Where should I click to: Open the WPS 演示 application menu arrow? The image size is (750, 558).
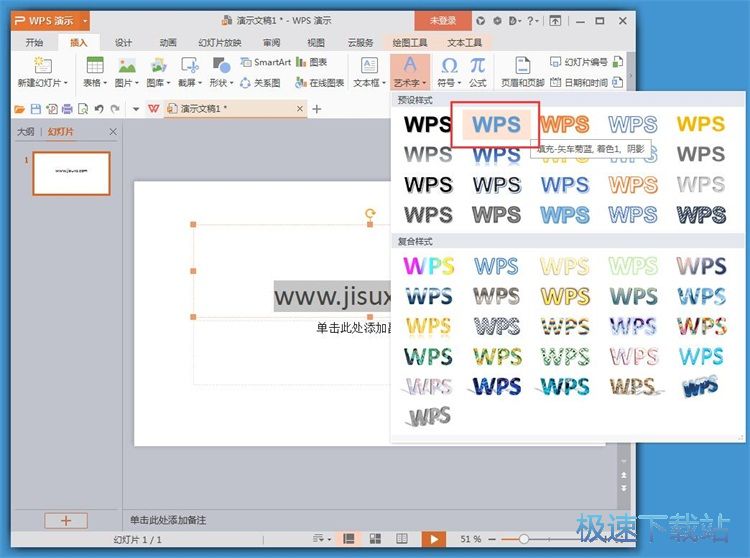[85, 21]
